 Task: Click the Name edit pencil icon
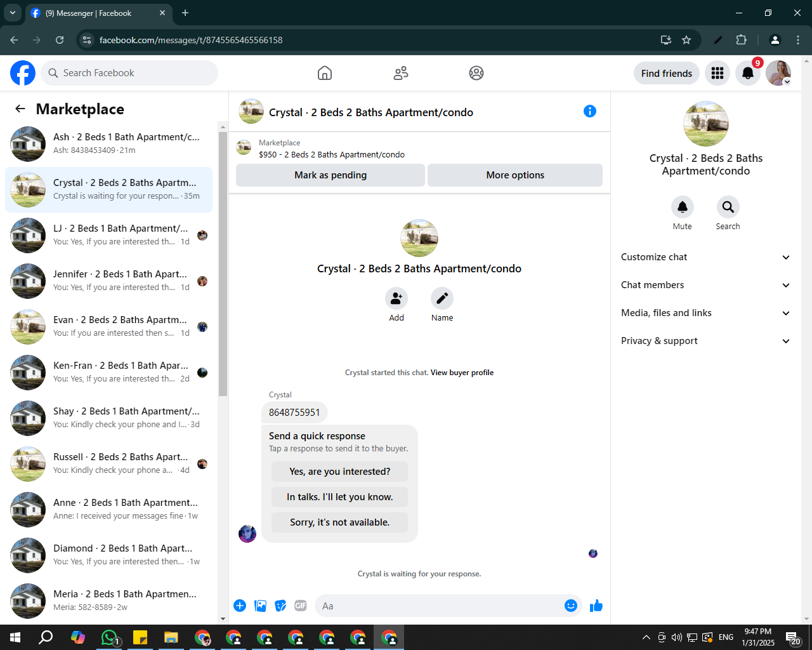[442, 298]
